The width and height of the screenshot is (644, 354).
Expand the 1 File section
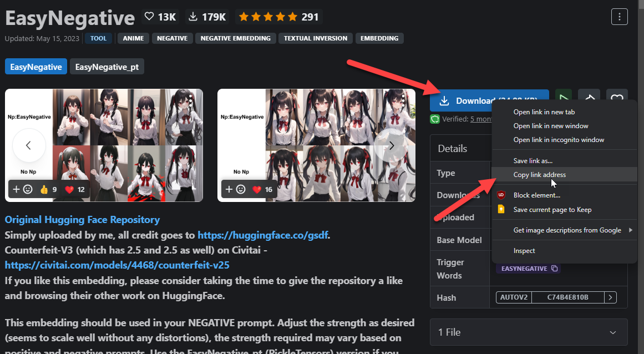point(529,332)
